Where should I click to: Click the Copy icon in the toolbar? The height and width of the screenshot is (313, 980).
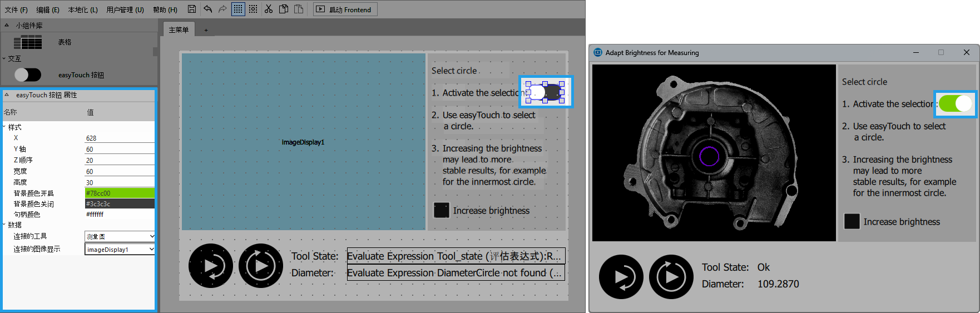coord(284,9)
